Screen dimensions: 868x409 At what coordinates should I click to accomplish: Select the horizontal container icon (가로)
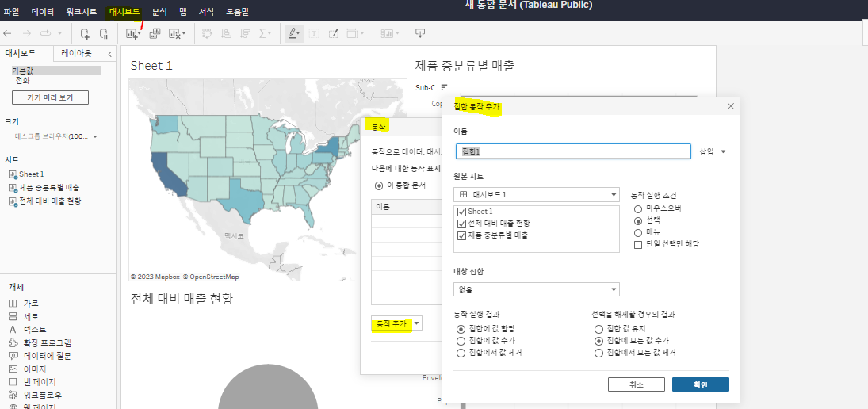(x=13, y=304)
